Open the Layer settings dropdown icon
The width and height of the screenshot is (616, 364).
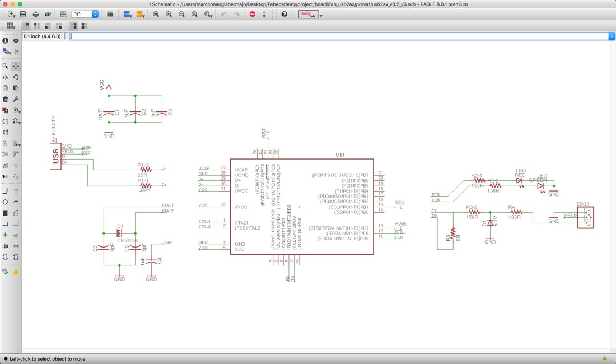[x=7, y=52]
